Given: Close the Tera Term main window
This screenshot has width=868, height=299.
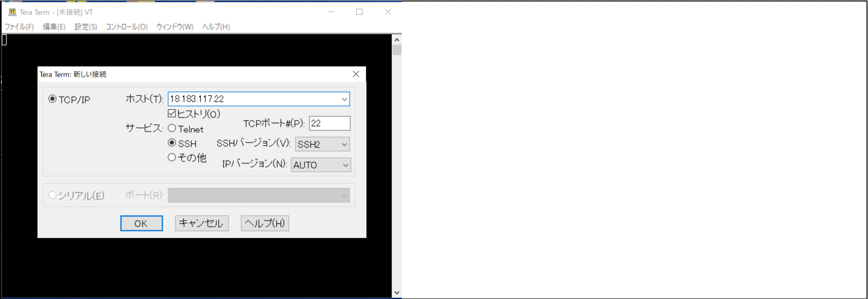Looking at the screenshot, I should click(x=388, y=12).
